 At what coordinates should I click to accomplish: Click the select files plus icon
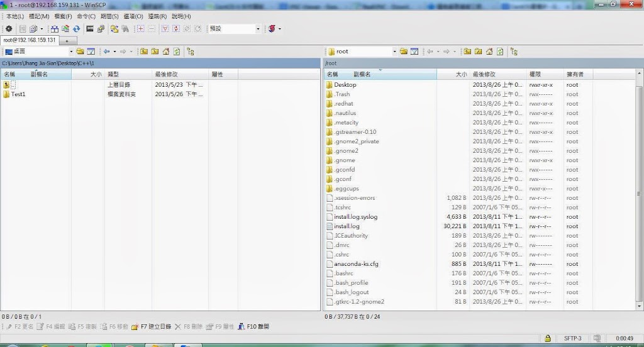pyautogui.click(x=140, y=29)
